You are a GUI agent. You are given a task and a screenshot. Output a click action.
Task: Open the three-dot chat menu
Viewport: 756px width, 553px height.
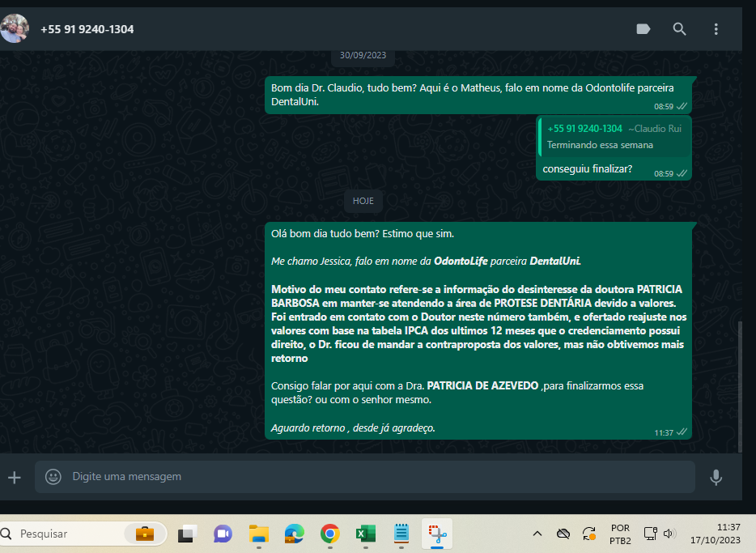[716, 29]
